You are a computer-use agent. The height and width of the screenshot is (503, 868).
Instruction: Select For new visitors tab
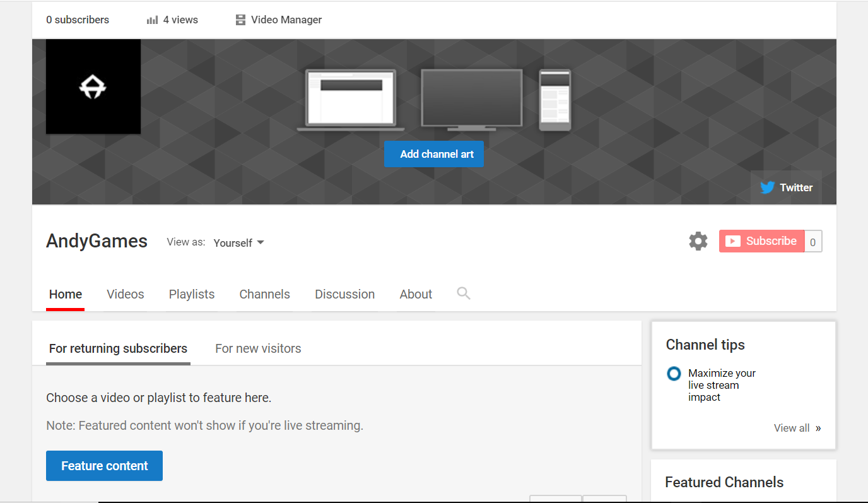258,348
